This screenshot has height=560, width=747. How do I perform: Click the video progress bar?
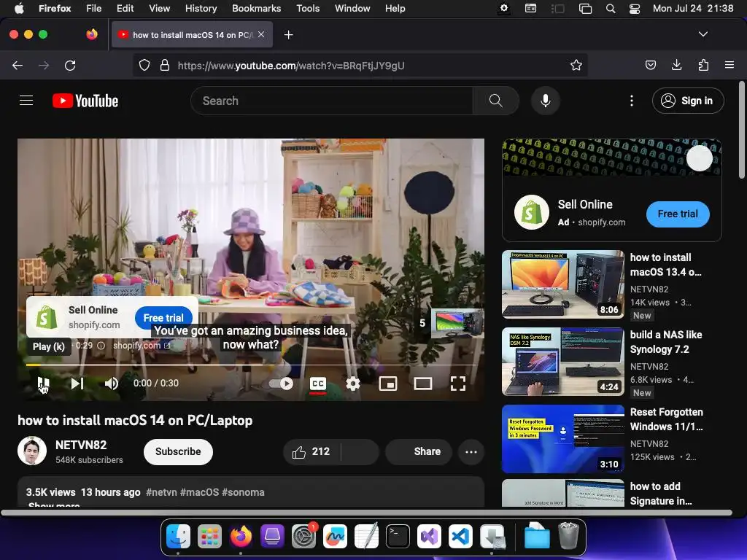coord(251,365)
